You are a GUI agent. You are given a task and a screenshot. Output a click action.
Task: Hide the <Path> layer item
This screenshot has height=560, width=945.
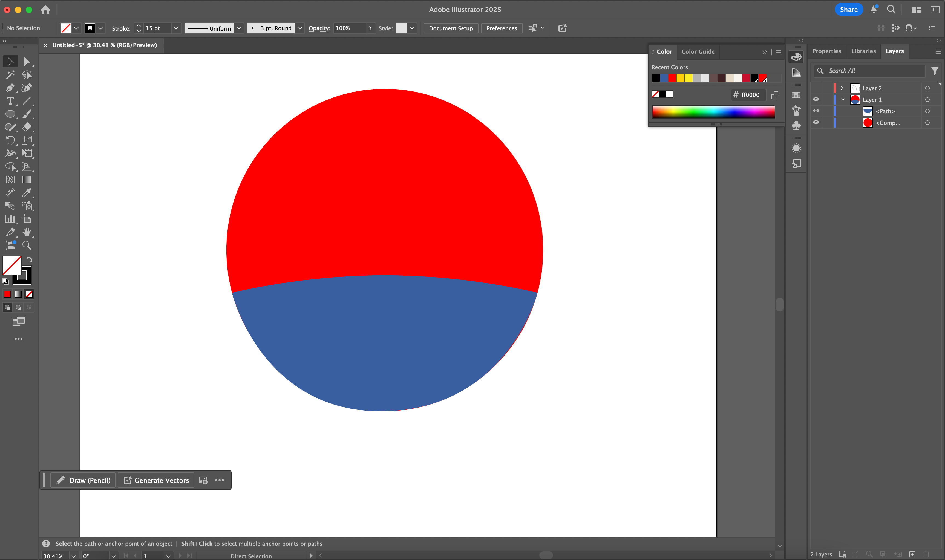(816, 111)
